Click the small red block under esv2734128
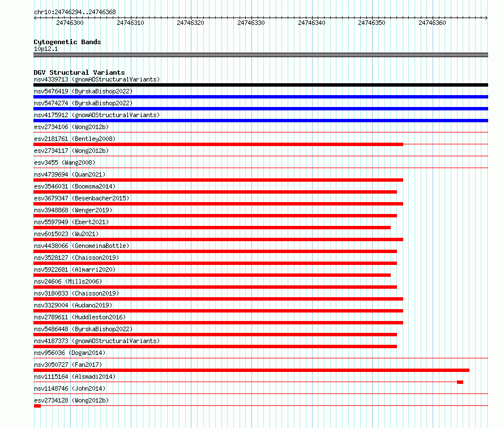This screenshot has height=428, width=504. coord(37,406)
